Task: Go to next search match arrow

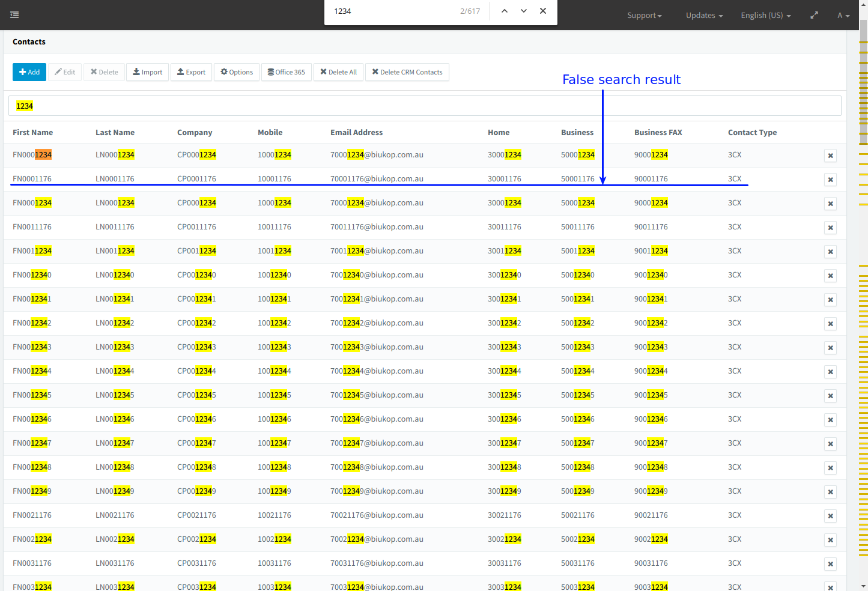Action: (x=524, y=11)
